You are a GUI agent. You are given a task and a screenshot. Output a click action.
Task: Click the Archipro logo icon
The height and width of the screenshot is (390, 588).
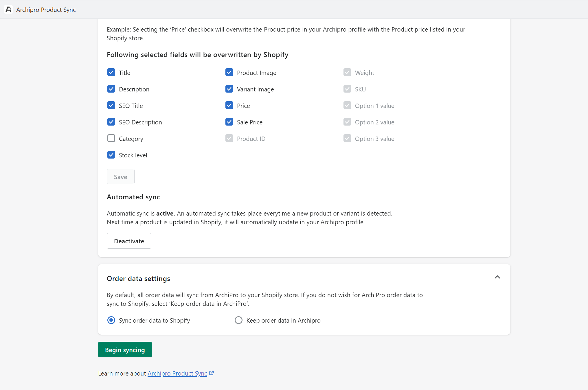8,10
